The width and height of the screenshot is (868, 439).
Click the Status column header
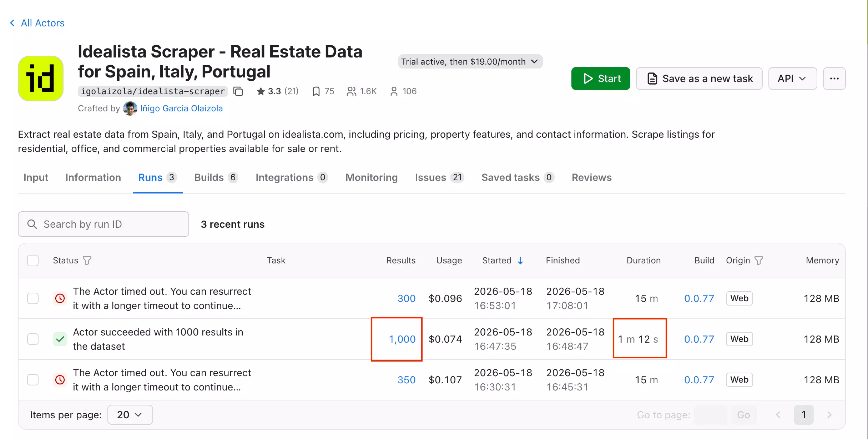coord(65,261)
